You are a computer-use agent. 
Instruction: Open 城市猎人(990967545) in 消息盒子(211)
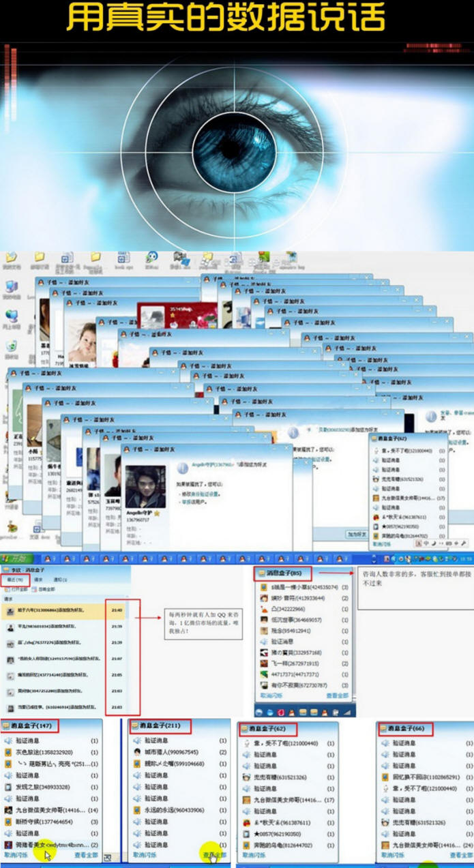(x=180, y=752)
